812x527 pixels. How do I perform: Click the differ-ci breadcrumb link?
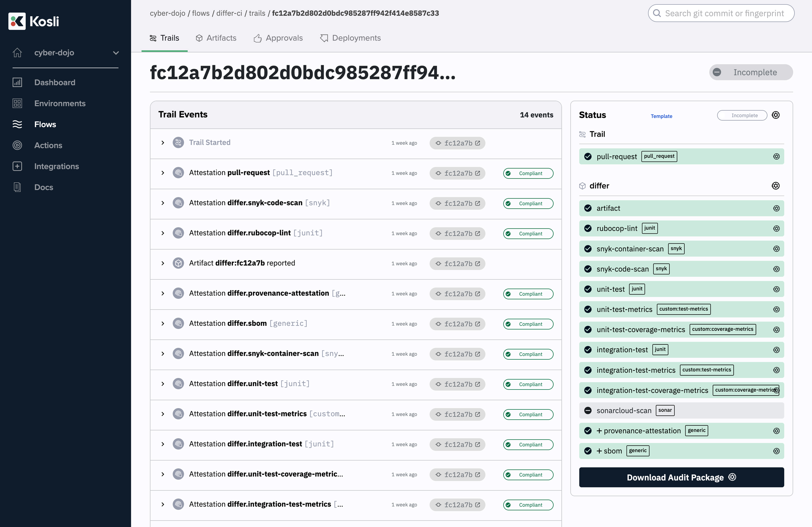[229, 13]
